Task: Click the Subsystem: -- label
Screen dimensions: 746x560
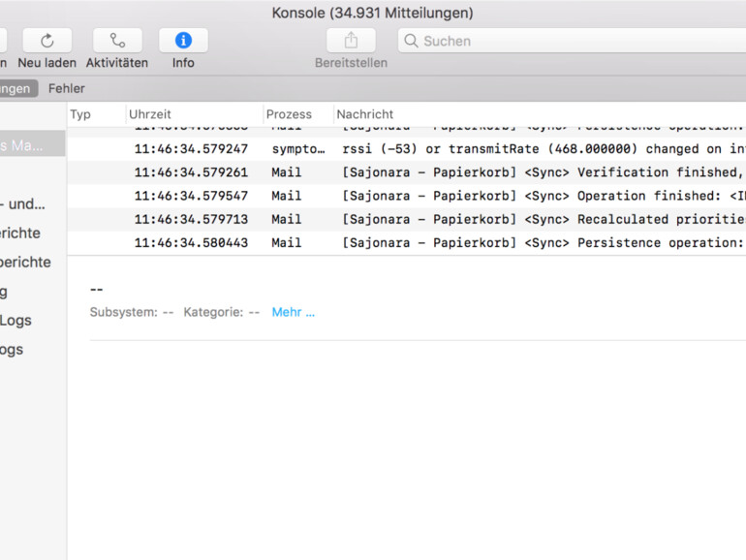Action: coord(132,312)
